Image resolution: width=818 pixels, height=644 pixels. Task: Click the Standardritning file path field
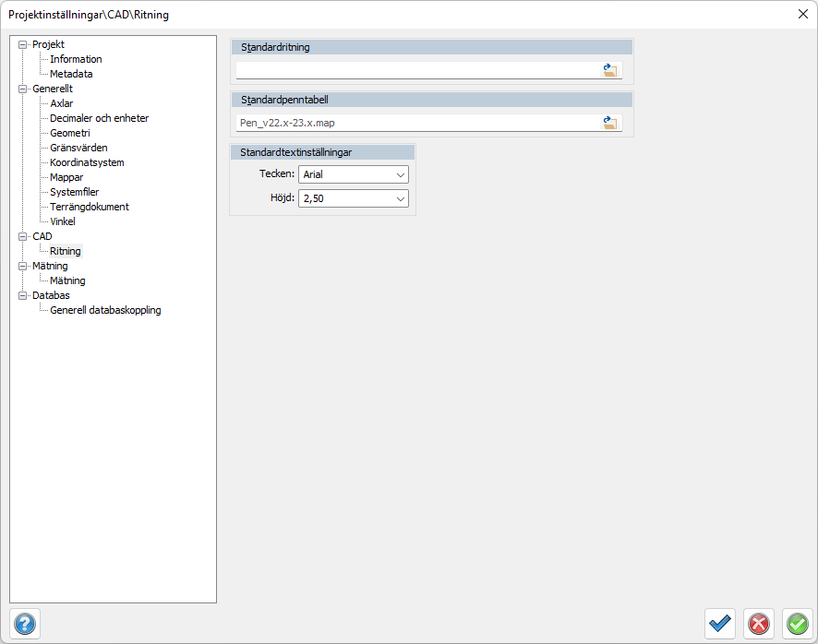tap(415, 70)
